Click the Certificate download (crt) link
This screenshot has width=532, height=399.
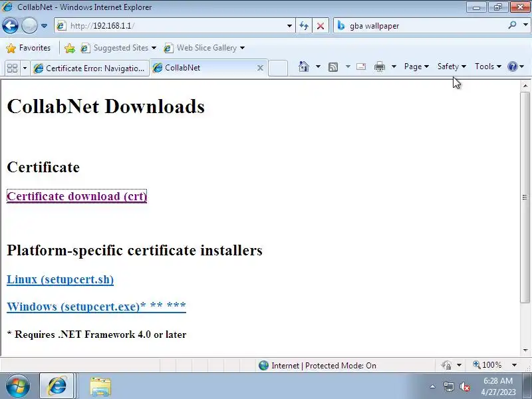point(76,196)
